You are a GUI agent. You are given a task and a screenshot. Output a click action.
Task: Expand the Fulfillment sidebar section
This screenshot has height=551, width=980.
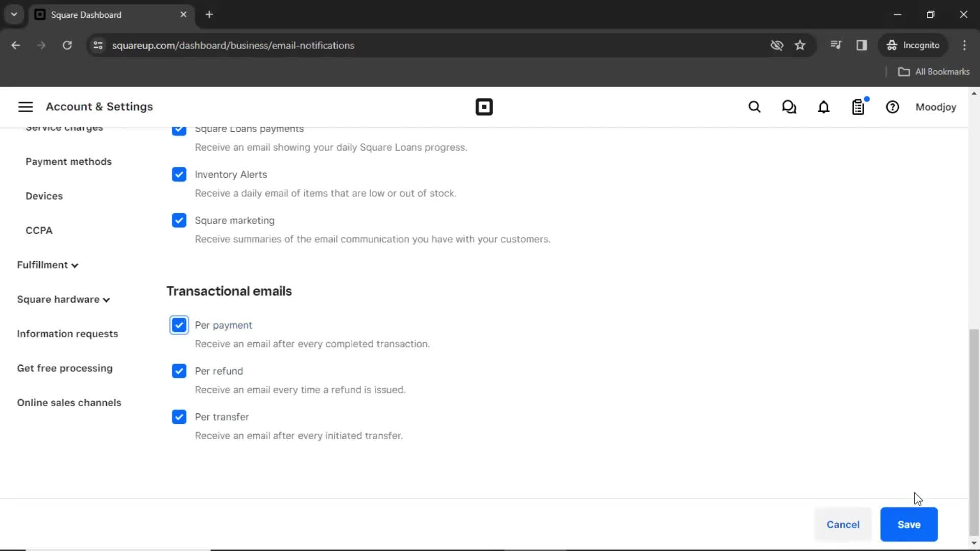(47, 265)
